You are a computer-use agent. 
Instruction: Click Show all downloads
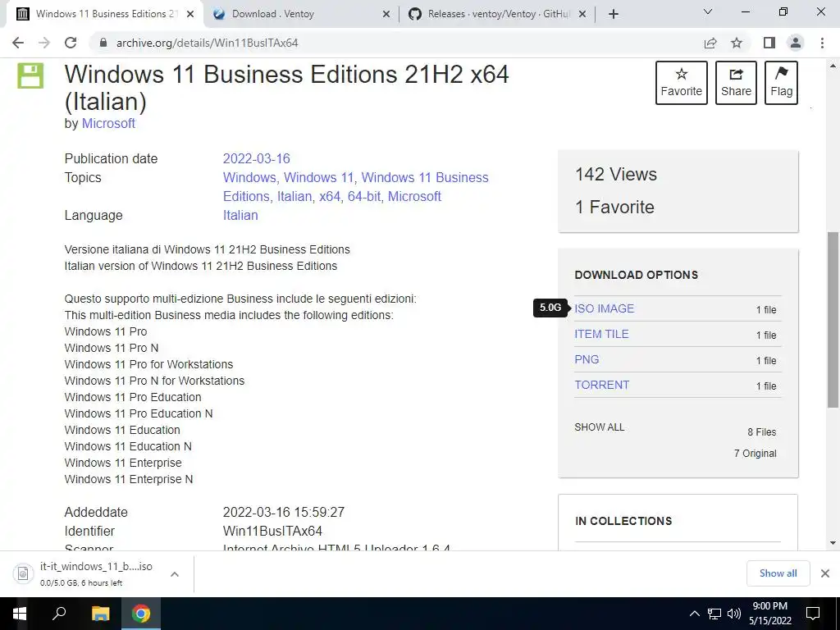click(x=778, y=573)
